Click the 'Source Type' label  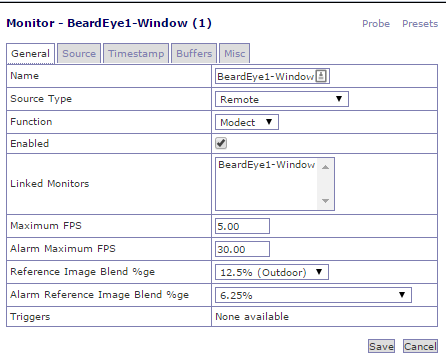41,99
